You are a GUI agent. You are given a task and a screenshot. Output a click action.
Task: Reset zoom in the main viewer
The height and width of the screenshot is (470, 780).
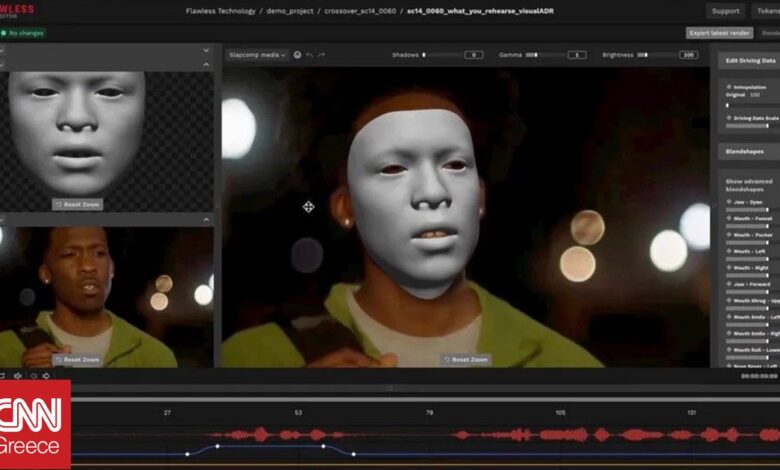(465, 359)
